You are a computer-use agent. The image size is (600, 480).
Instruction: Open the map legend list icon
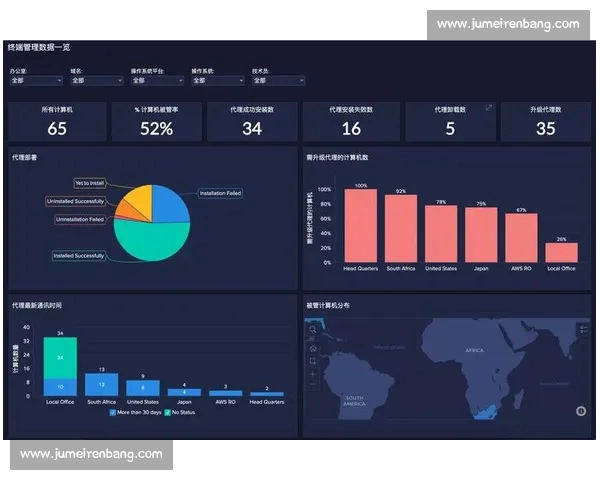[x=584, y=328]
